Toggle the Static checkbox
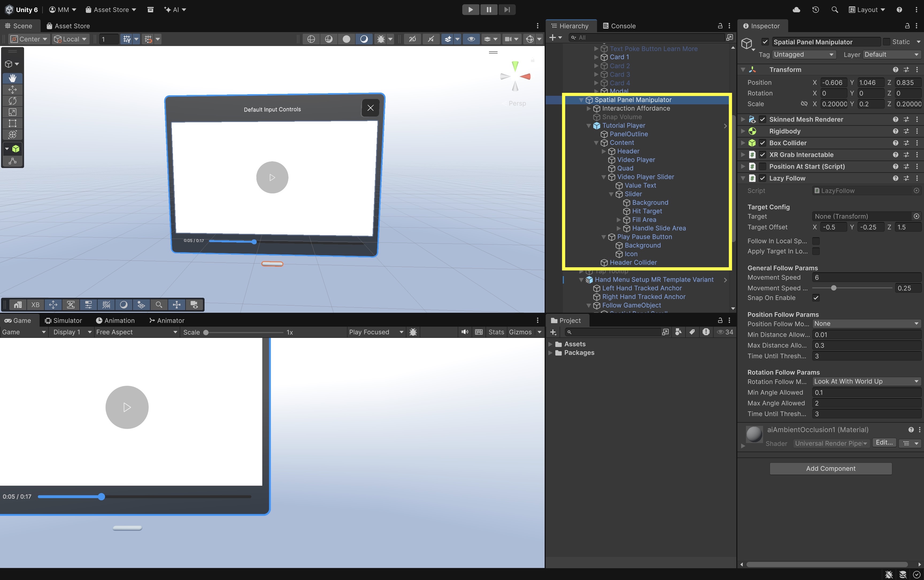This screenshot has height=580, width=924. coord(886,41)
